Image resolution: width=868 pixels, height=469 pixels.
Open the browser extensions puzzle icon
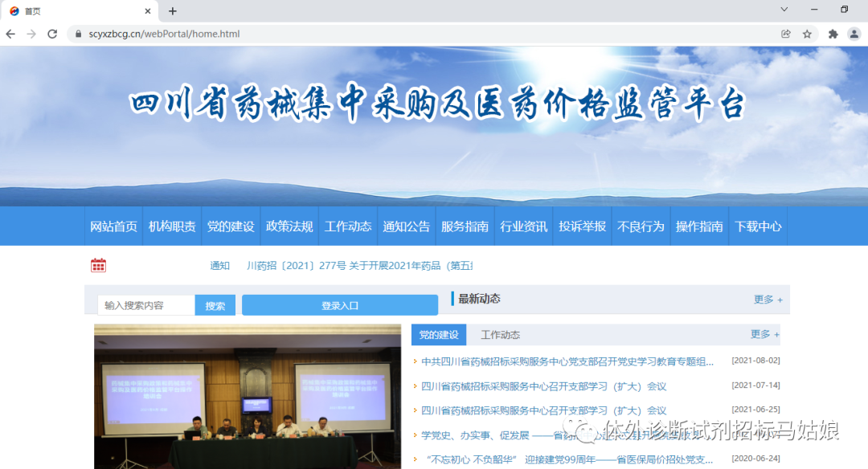point(833,34)
